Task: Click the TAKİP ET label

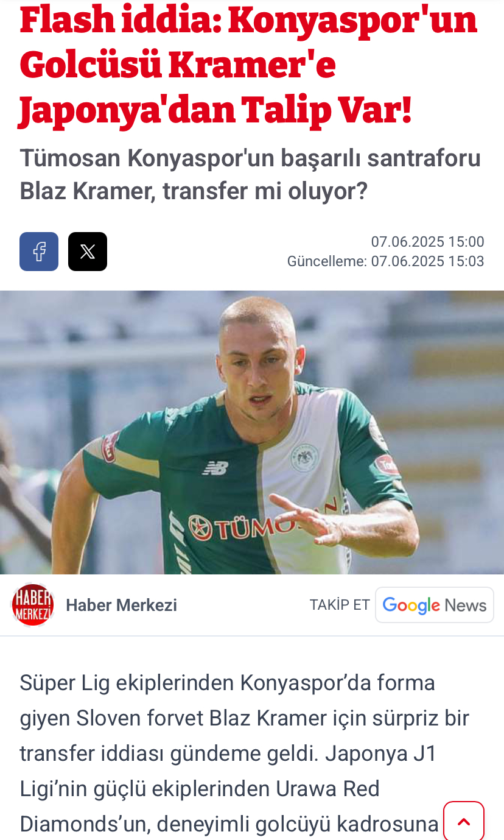Action: point(340,605)
